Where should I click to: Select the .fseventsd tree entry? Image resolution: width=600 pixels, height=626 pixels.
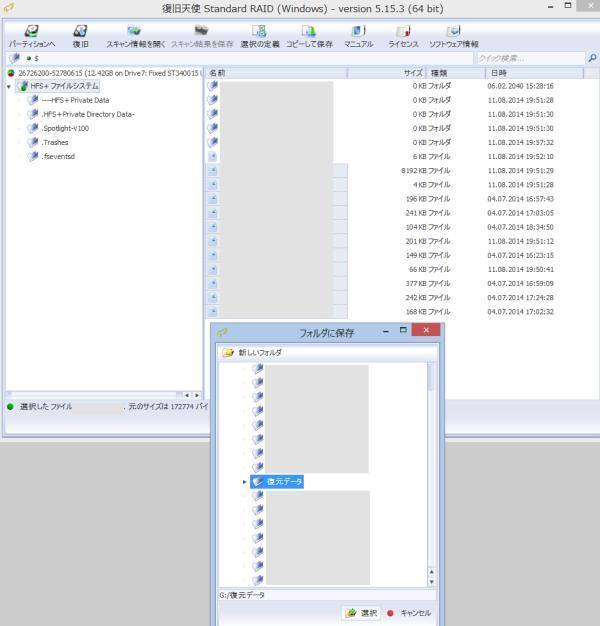pos(58,157)
